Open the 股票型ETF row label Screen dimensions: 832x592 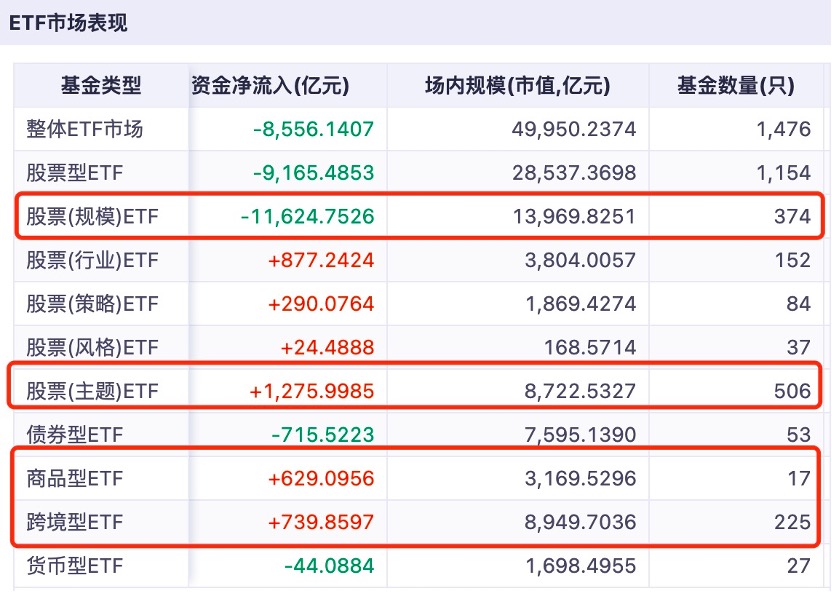point(75,173)
